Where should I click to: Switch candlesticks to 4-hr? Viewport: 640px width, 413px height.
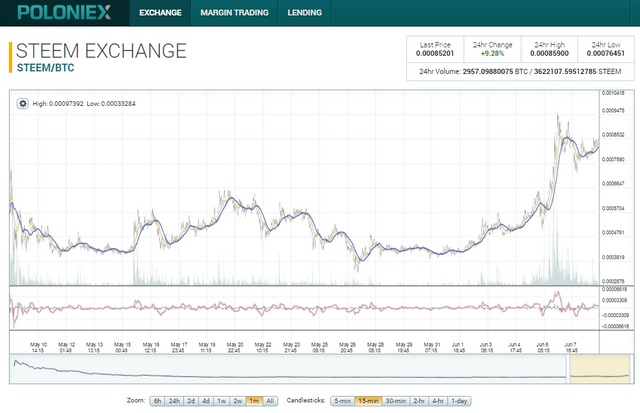point(438,401)
